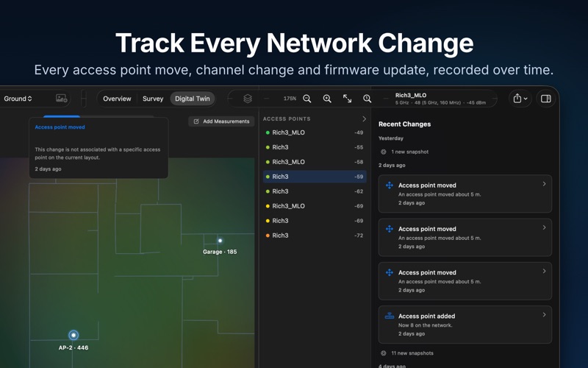Switch to the Survey tab
The height and width of the screenshot is (368, 588).
click(153, 99)
